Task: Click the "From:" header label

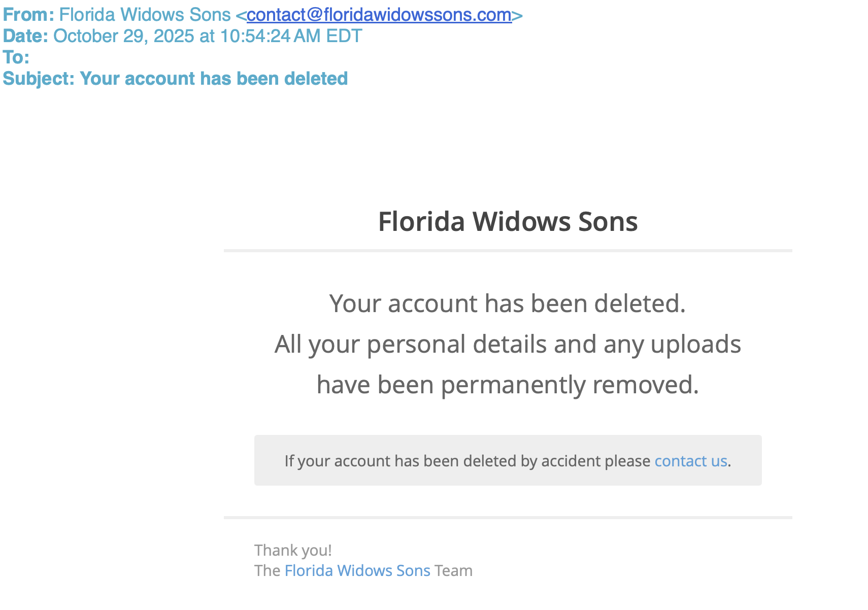Action: pos(28,15)
